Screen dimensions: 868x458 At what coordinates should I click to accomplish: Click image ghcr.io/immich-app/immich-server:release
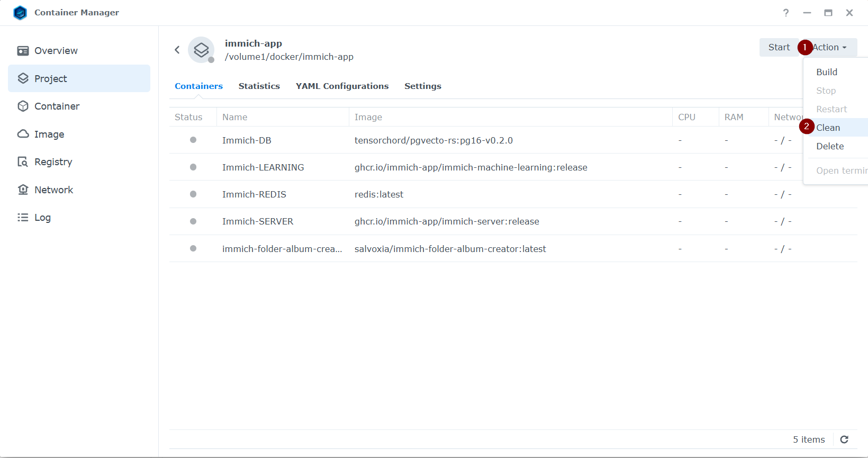[x=447, y=221]
